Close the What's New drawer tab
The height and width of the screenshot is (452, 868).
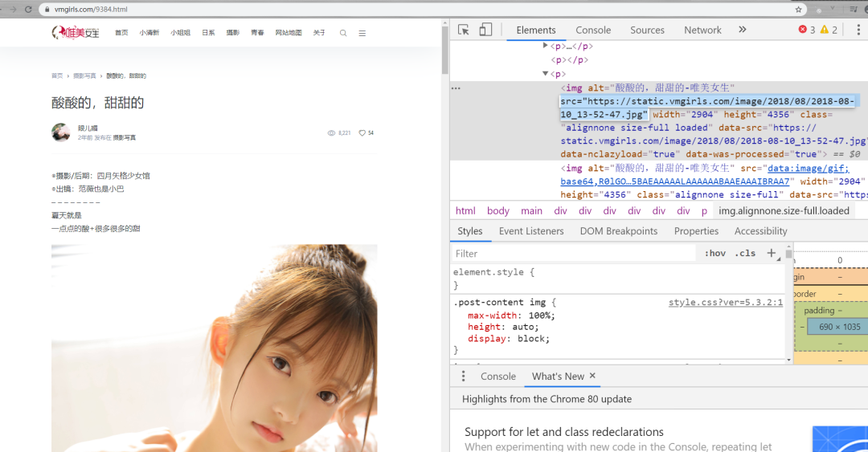592,376
